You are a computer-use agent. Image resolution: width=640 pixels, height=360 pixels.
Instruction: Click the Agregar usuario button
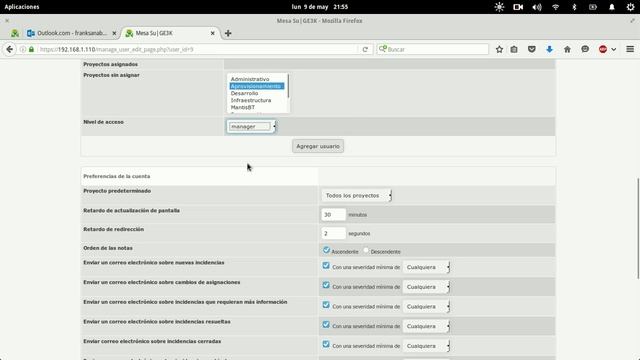point(318,146)
